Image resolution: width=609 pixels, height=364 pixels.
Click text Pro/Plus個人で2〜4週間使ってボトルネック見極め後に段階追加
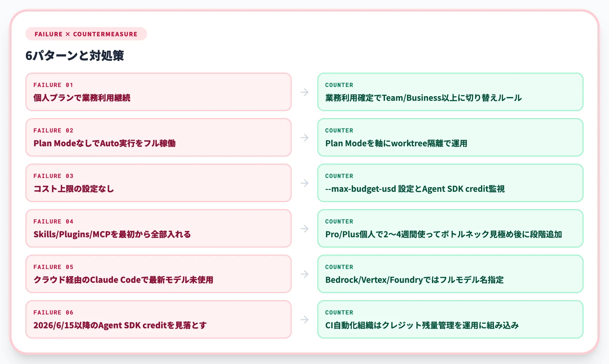(x=443, y=234)
